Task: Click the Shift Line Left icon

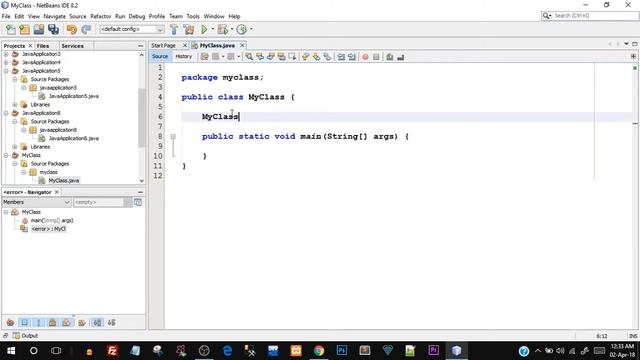Action: coord(341,57)
